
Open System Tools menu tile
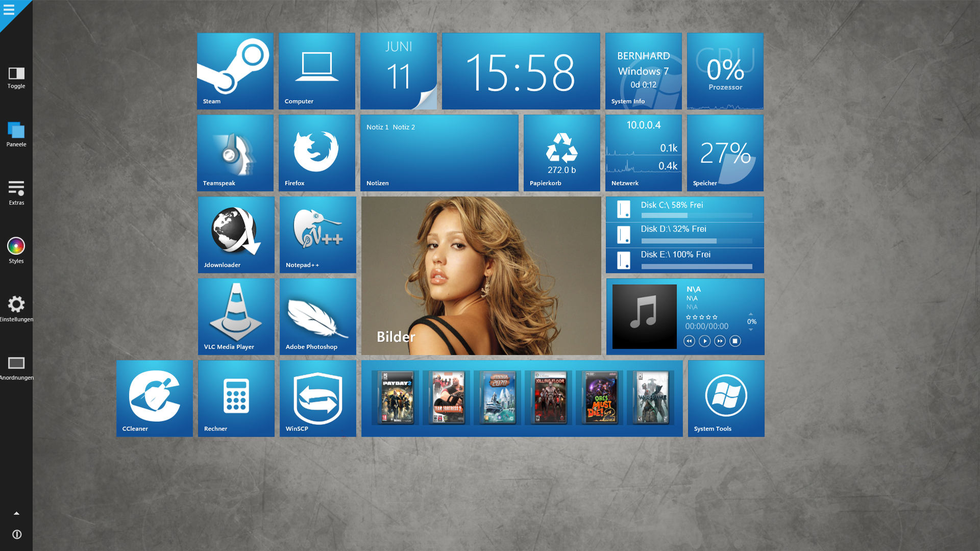[x=726, y=398]
